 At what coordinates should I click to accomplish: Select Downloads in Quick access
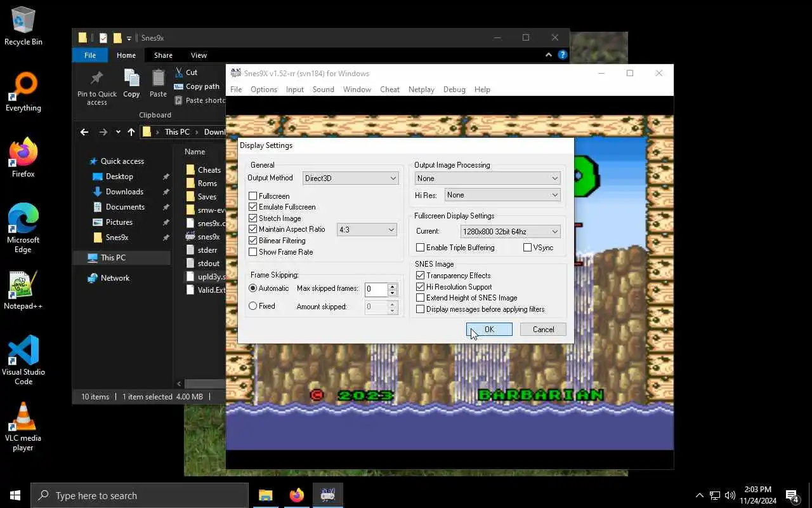coord(124,192)
